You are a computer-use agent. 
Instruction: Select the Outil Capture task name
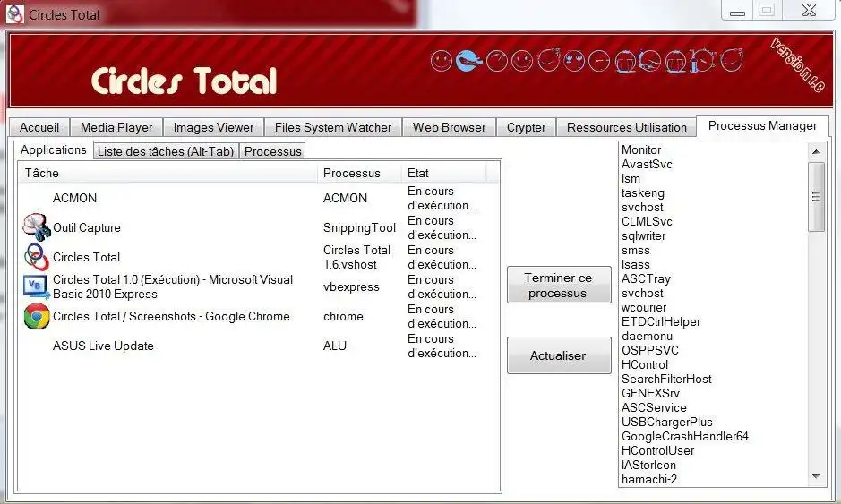click(x=86, y=227)
